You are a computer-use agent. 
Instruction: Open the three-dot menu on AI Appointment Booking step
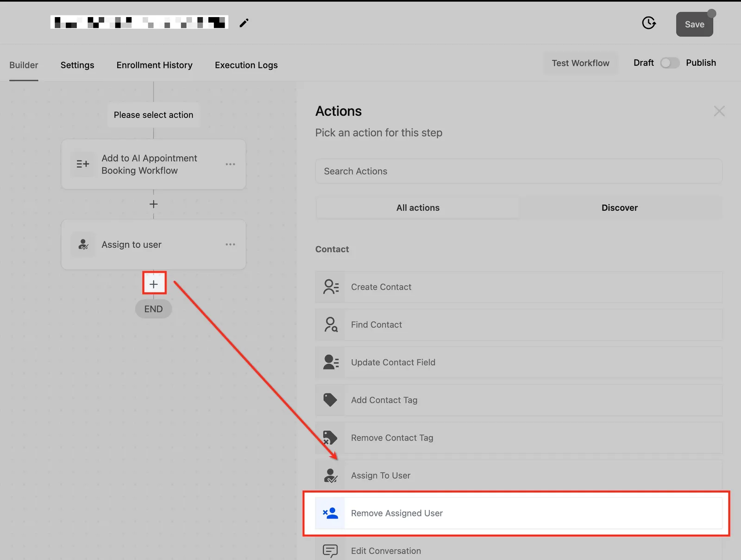230,164
